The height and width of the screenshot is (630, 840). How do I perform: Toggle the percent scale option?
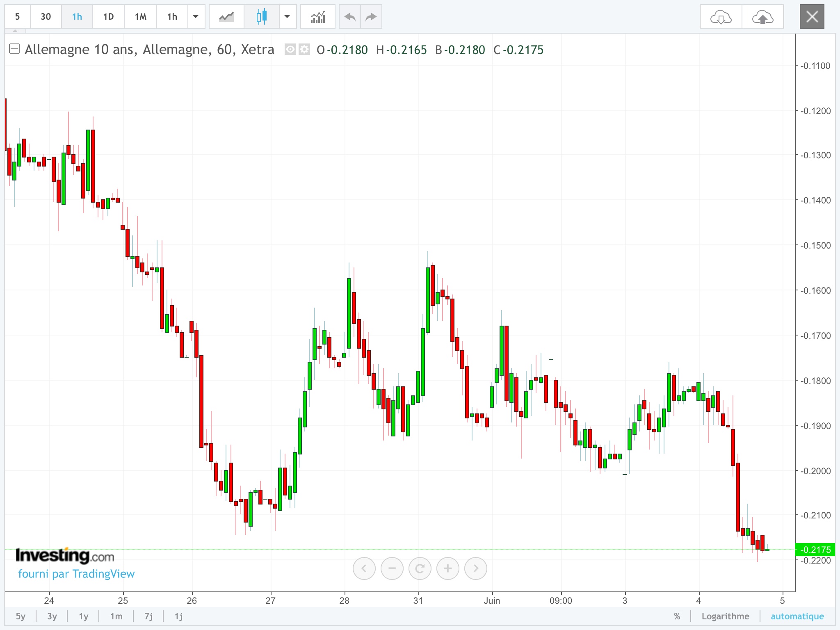pos(677,616)
